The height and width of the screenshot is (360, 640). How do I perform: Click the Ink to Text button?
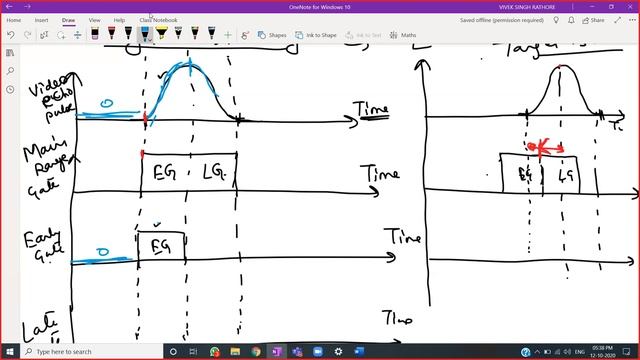point(363,35)
